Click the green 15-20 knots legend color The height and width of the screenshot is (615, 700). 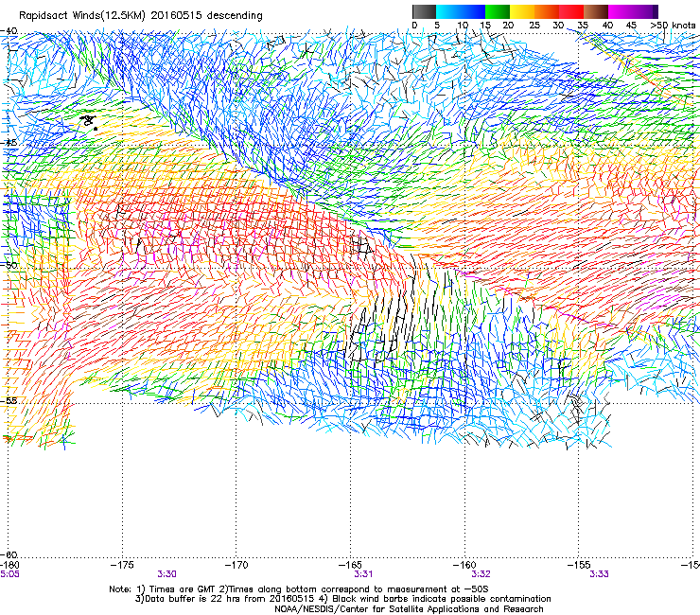(498, 11)
